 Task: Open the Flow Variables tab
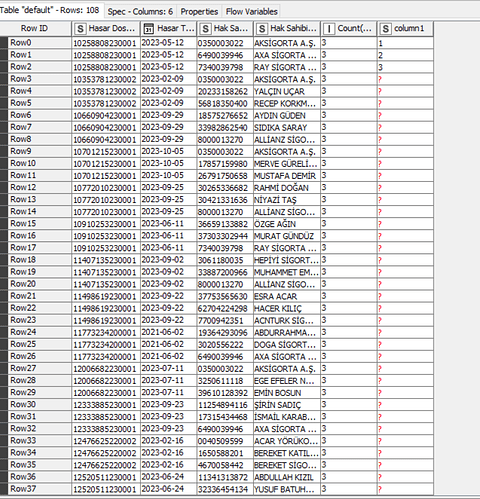click(252, 12)
